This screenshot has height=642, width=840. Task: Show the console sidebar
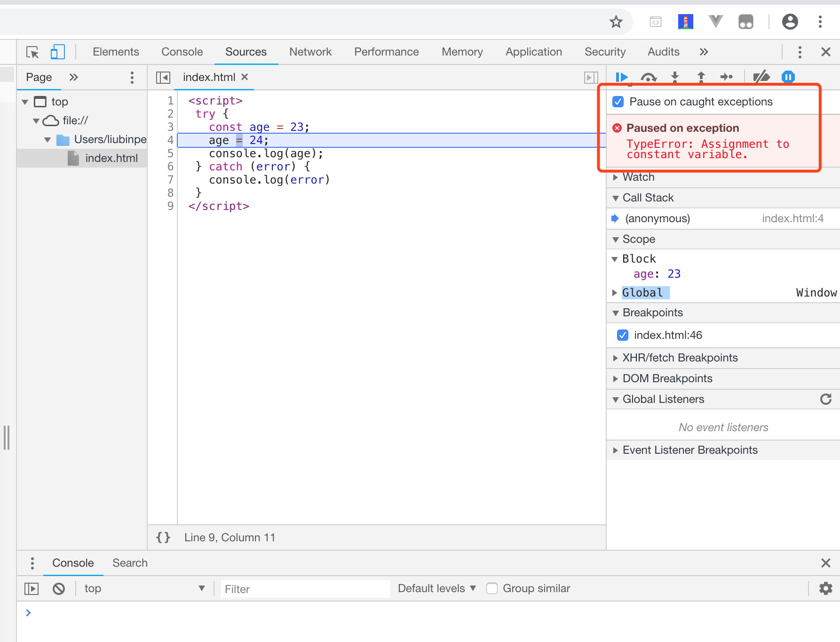[x=32, y=588]
